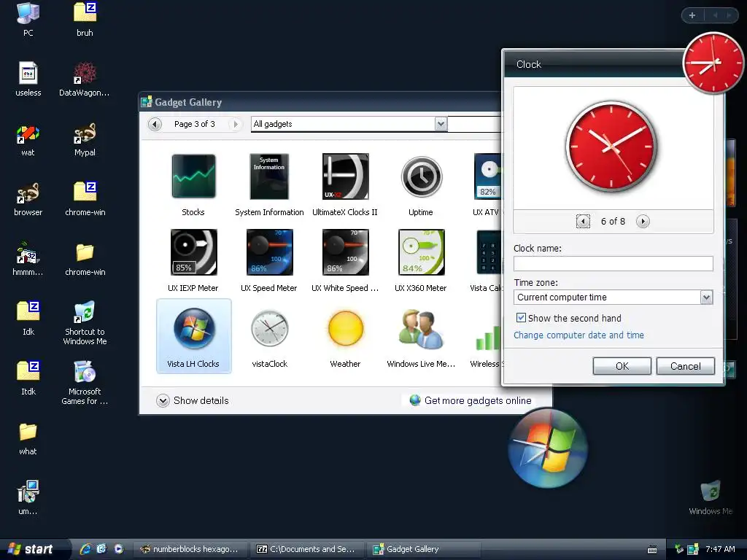Select the UX X360 Meter gadget
This screenshot has height=560, width=747.
pos(421,252)
